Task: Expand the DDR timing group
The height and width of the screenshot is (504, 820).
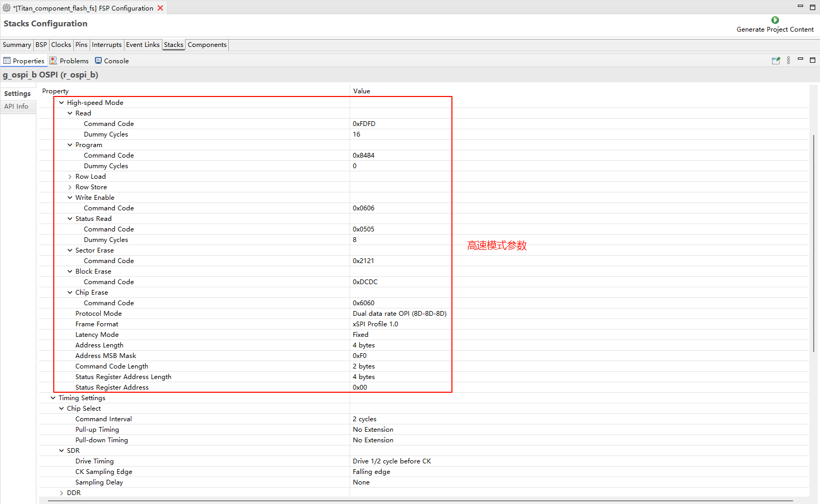Action: pyautogui.click(x=62, y=493)
